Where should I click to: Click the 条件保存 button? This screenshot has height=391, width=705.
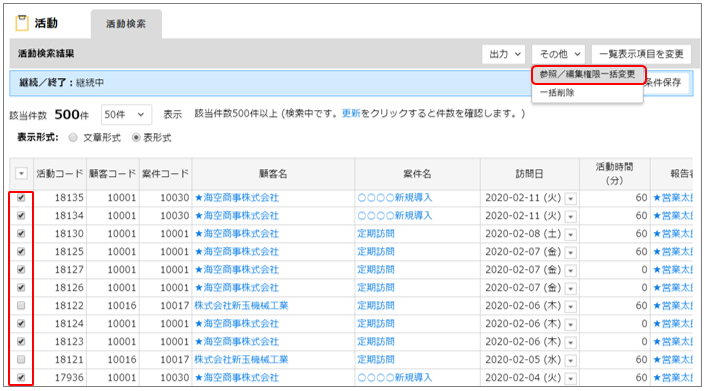tap(664, 83)
